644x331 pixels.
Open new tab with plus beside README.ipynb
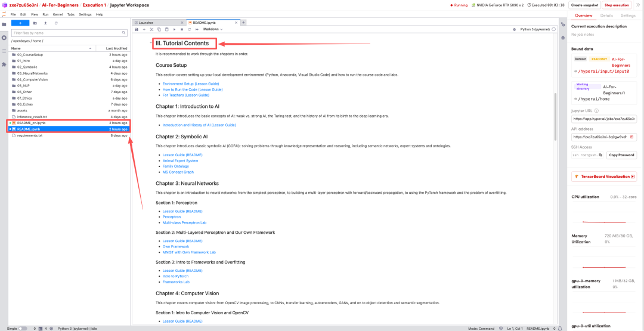click(x=243, y=23)
